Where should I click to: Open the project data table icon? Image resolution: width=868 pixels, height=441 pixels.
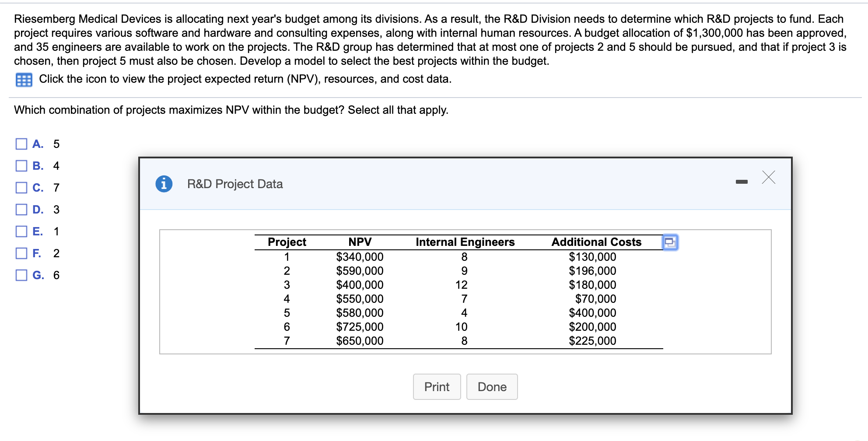24,80
